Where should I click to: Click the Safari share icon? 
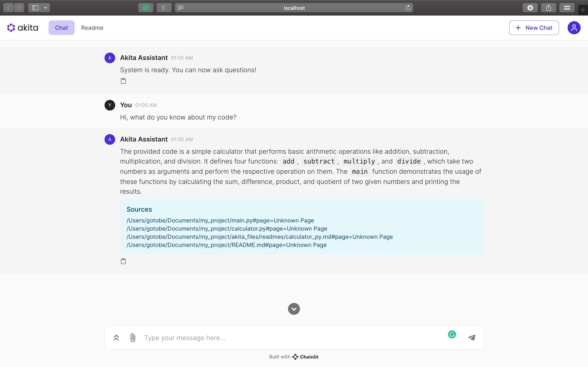[x=548, y=8]
